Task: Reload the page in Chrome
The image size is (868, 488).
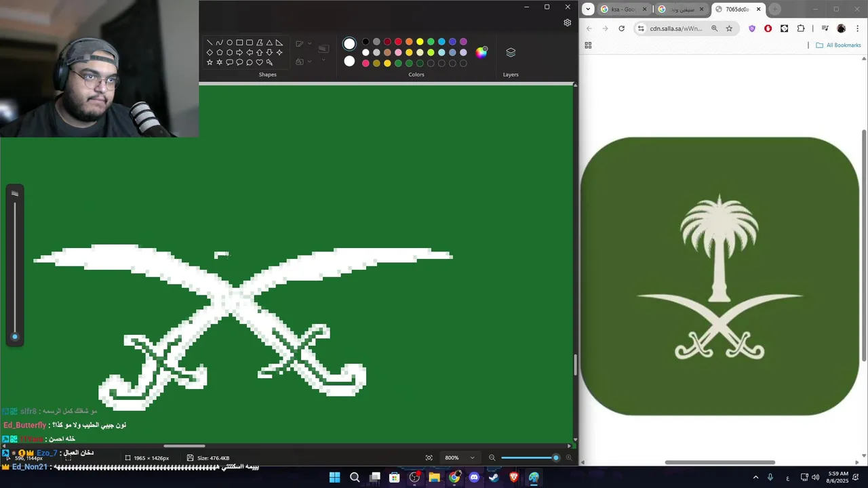Action: tap(621, 28)
